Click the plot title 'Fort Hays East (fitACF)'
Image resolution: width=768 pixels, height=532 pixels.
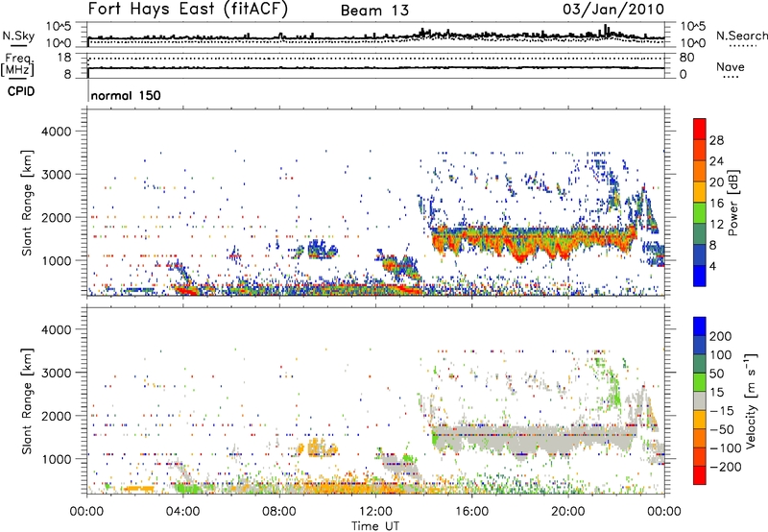click(x=188, y=10)
